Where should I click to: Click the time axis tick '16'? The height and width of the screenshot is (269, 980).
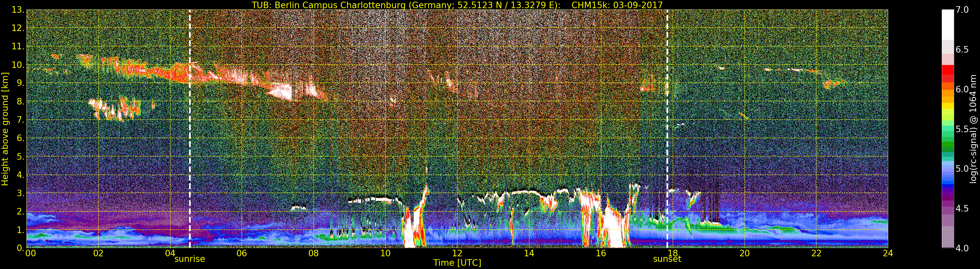[x=601, y=253]
